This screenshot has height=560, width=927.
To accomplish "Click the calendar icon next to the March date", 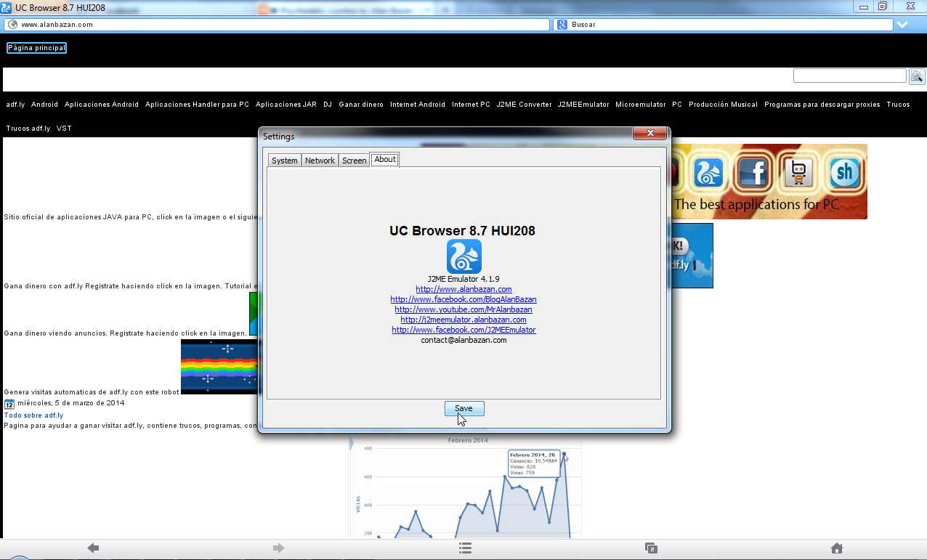I will (8, 404).
